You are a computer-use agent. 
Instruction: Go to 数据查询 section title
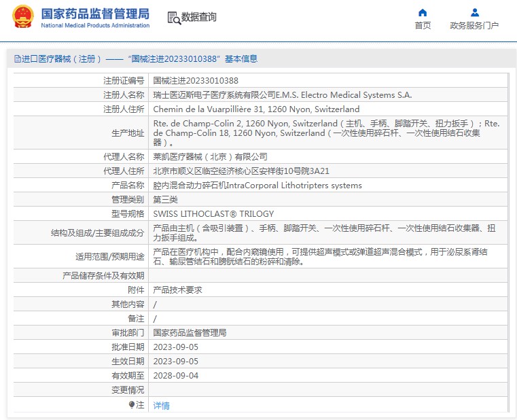pos(199,18)
